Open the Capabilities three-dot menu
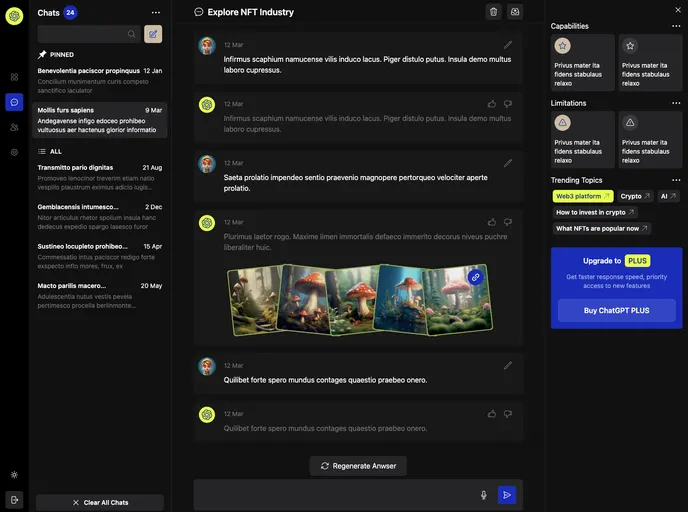This screenshot has width=688, height=512. tap(676, 26)
